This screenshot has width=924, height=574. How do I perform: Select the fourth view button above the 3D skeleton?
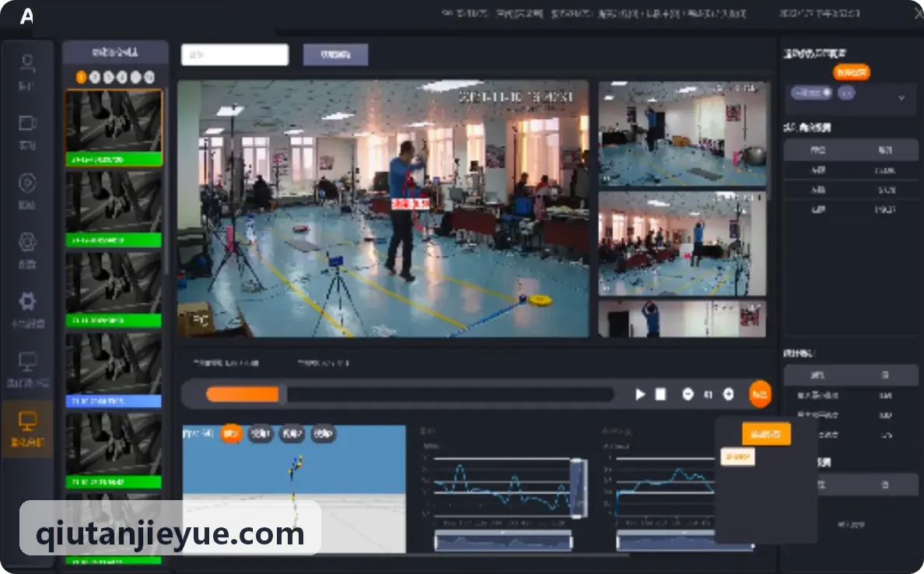click(x=324, y=434)
